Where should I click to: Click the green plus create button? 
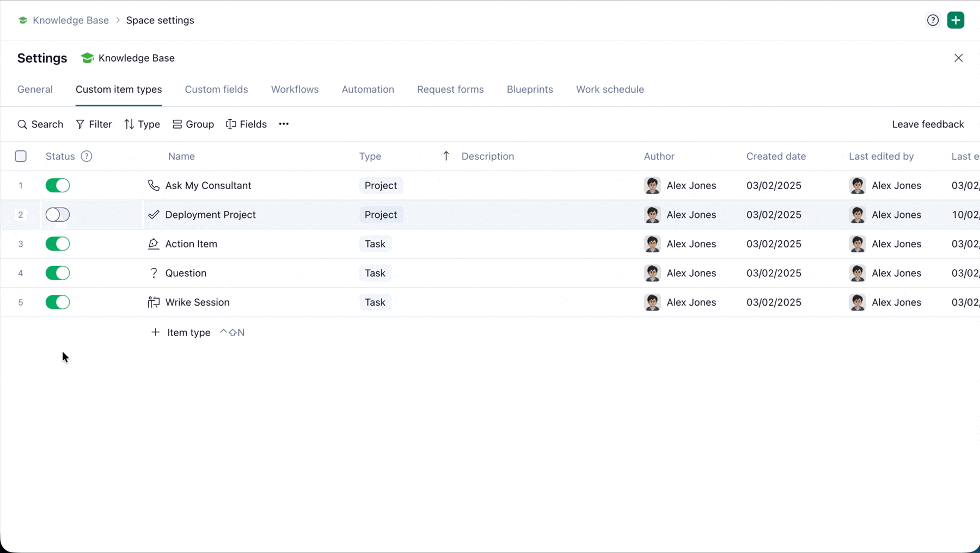(955, 20)
